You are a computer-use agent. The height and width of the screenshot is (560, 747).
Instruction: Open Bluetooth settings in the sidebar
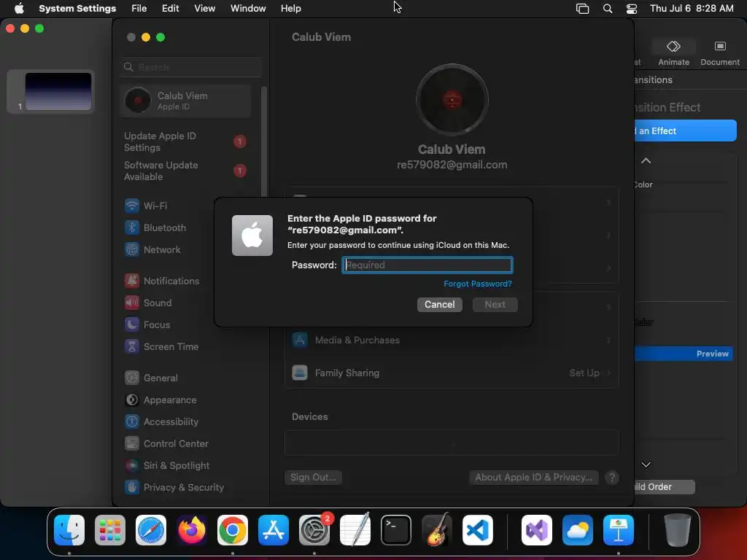[x=155, y=227]
